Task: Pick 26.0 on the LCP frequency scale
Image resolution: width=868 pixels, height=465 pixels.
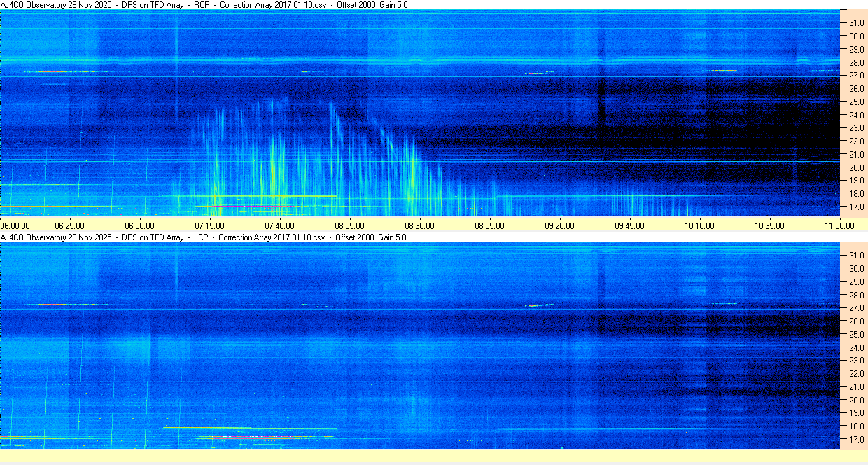Action: pos(856,321)
